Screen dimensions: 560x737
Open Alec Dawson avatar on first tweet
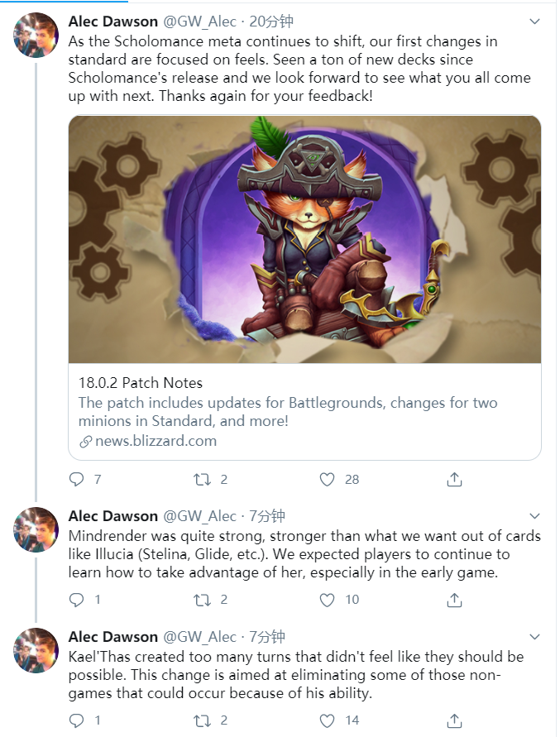point(36,35)
